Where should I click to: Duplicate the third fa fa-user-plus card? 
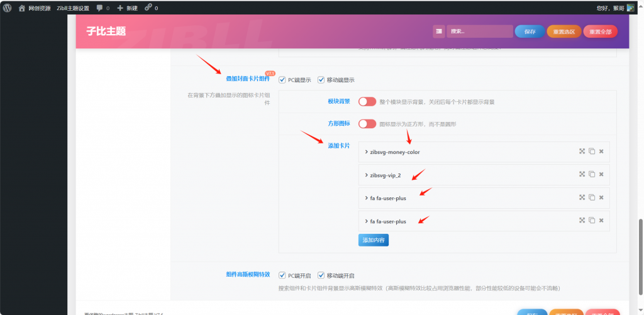tap(592, 197)
